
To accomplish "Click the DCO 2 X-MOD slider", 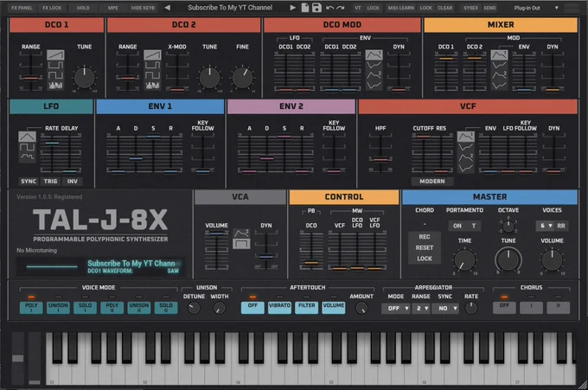I will [177, 71].
